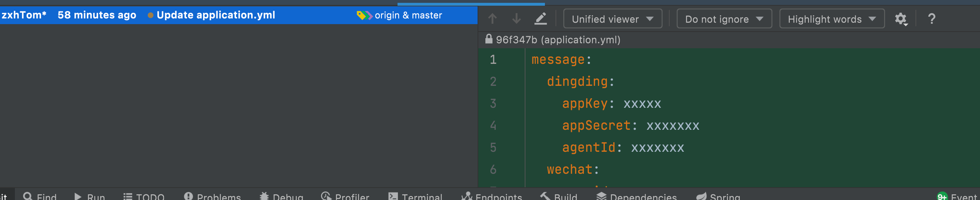Click the origin & master branch label
This screenshot has width=980, height=200.
click(408, 15)
